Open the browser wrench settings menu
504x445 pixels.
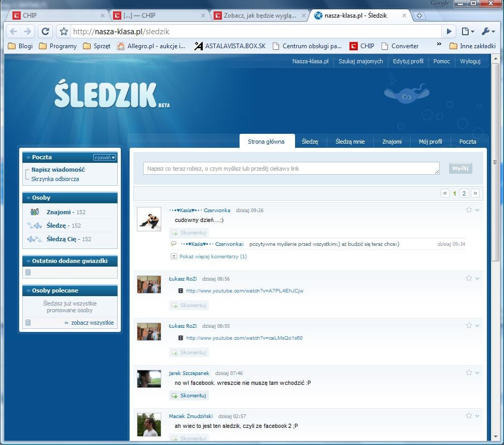point(487,32)
